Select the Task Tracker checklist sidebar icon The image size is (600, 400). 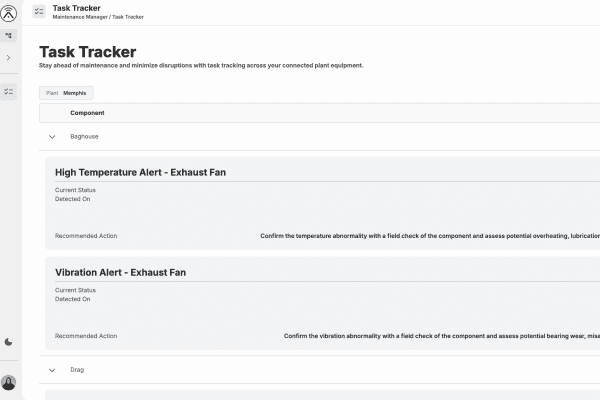click(x=9, y=91)
